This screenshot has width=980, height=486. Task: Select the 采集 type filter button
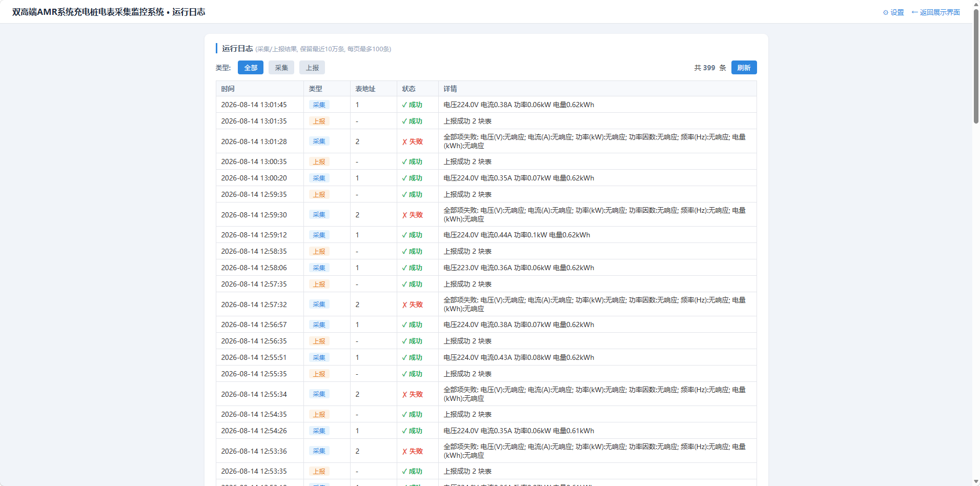(281, 68)
